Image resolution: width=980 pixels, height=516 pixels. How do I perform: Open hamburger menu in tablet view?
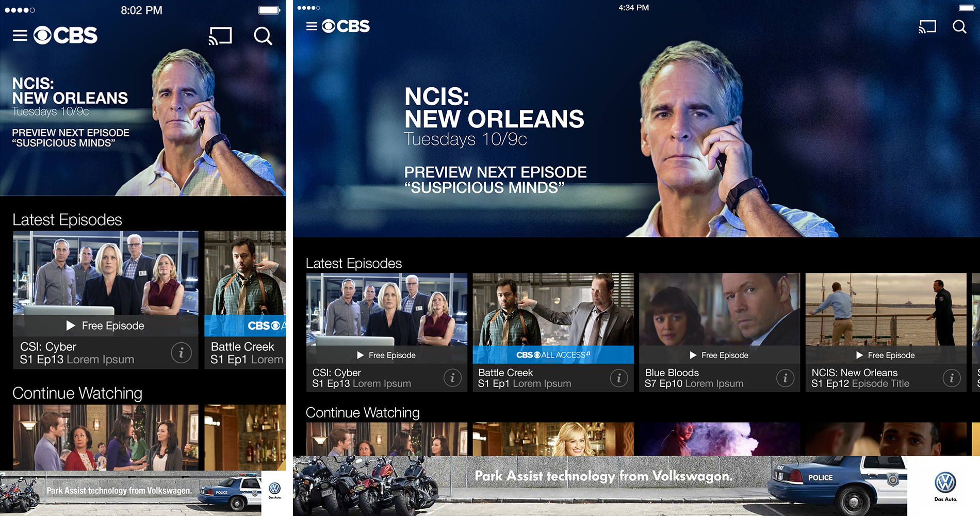click(312, 26)
